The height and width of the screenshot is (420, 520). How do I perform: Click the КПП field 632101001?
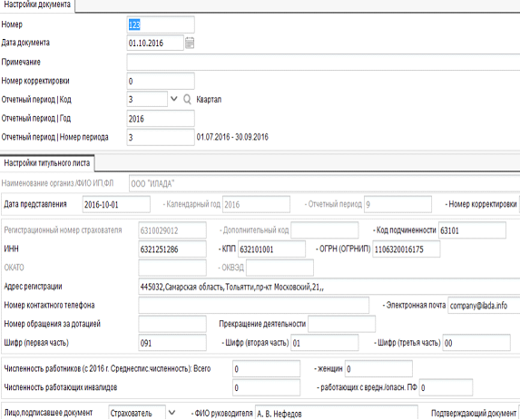[271, 249]
